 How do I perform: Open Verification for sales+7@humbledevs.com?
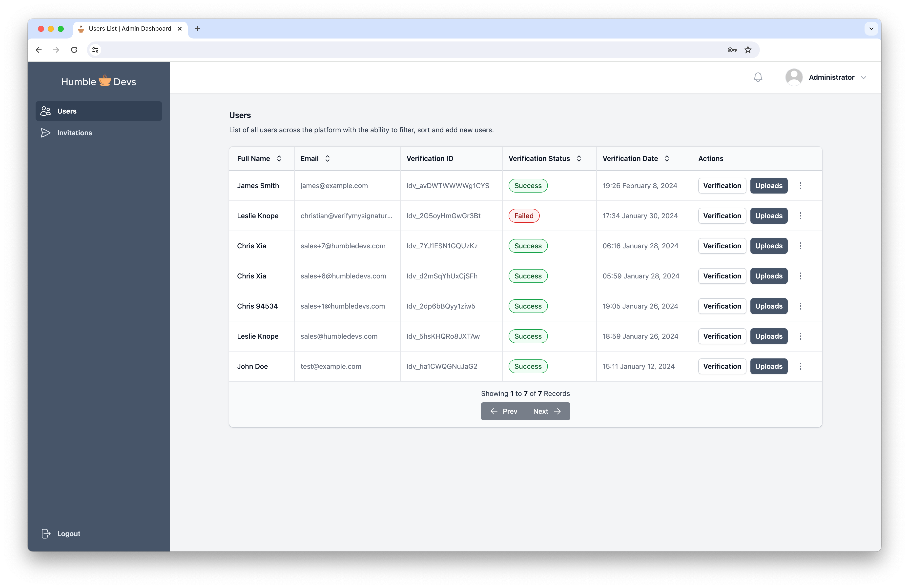(x=722, y=246)
